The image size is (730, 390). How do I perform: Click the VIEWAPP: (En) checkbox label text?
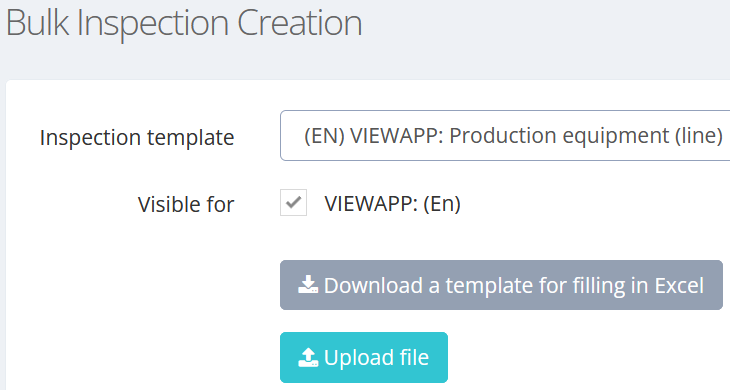click(x=392, y=204)
